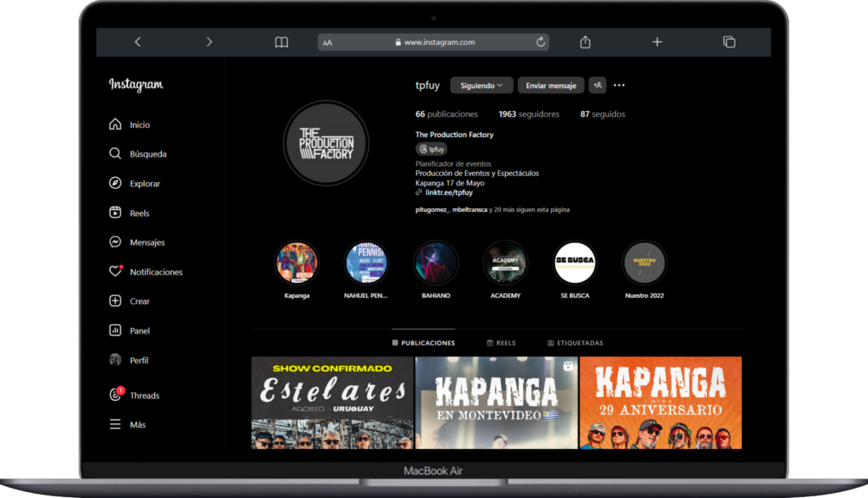Click the suggested accounts person-plus icon
Screen dimensions: 868x498
point(598,86)
